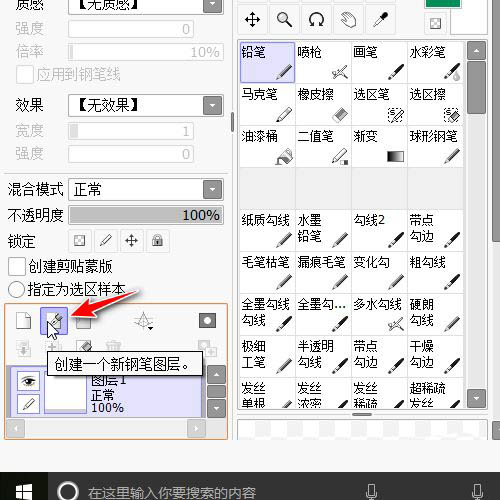Toggle the lock-painting pencil icon
500x500 pixels.
[x=105, y=241]
